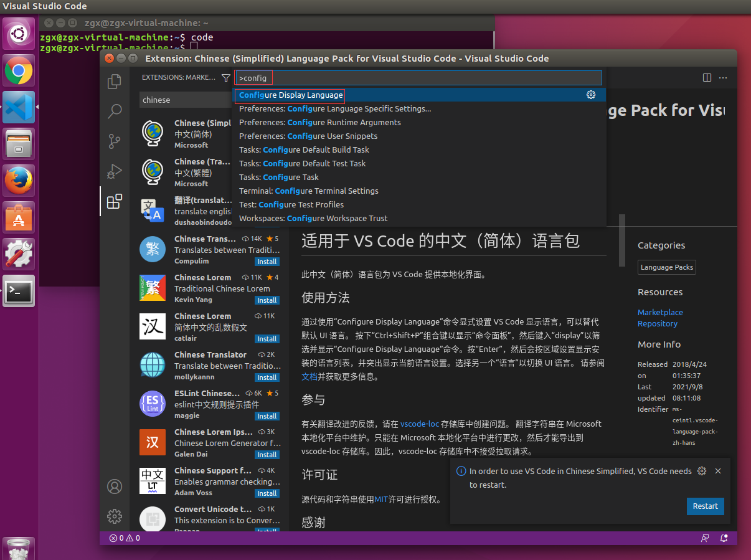Choose Configure User Snippets command
Image resolution: width=751 pixels, height=560 pixels.
point(419,136)
